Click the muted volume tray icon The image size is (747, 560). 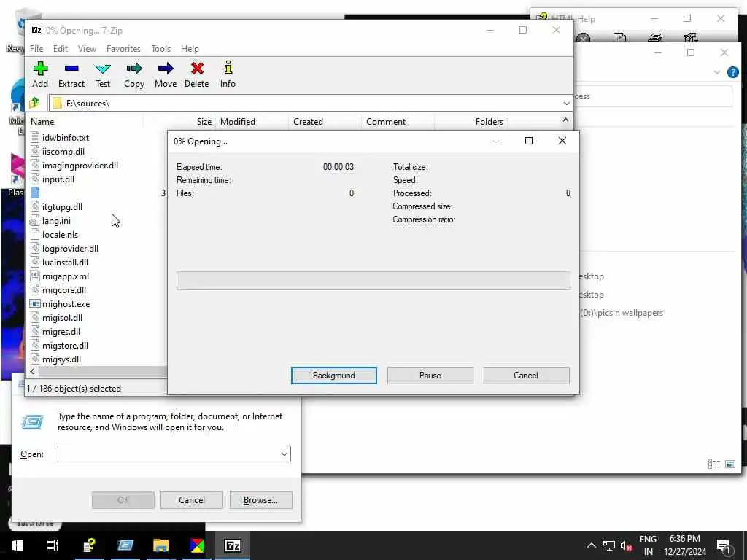tap(627, 545)
